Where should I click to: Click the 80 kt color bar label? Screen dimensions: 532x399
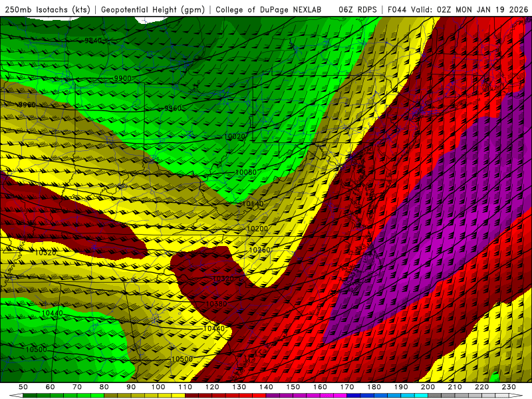[104, 387]
